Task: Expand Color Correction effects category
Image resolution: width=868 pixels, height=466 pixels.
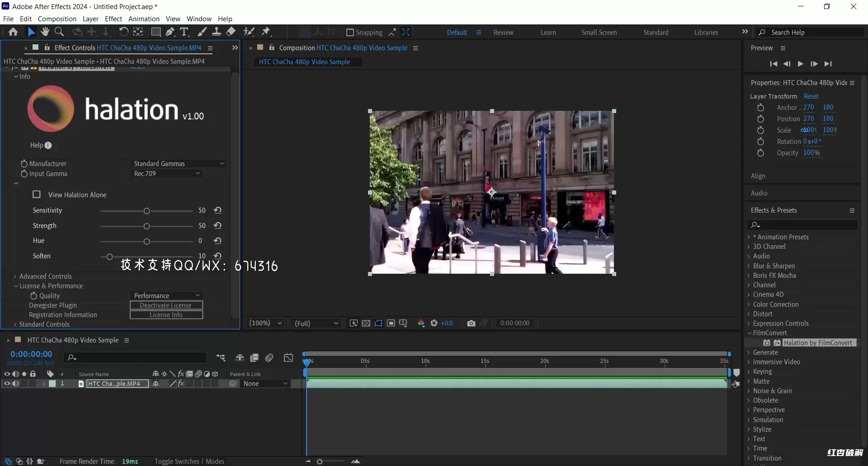Action: click(749, 304)
